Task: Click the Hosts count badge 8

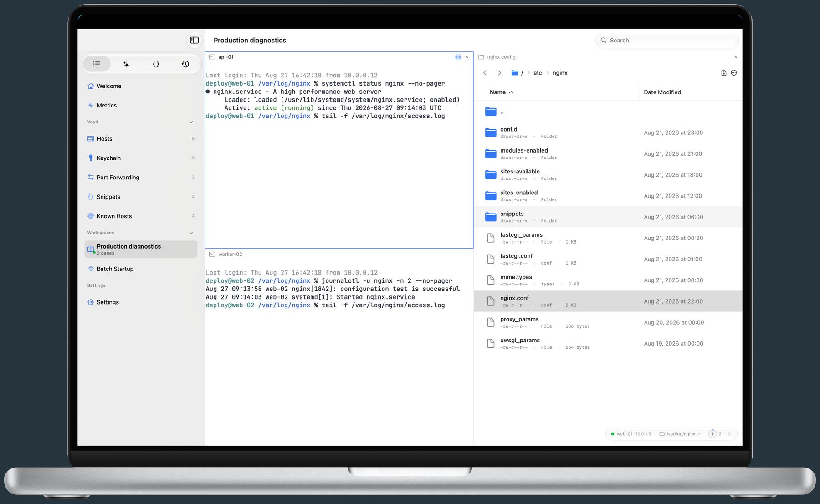Action: [x=193, y=139]
